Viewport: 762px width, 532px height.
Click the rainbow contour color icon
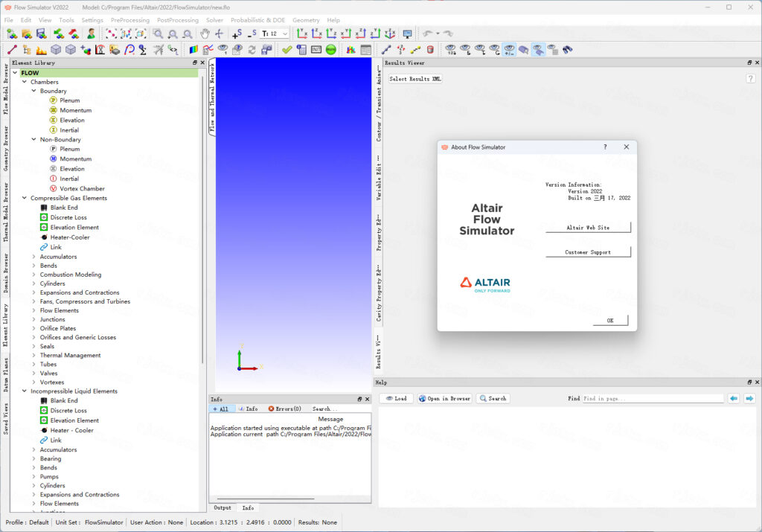[x=193, y=50]
